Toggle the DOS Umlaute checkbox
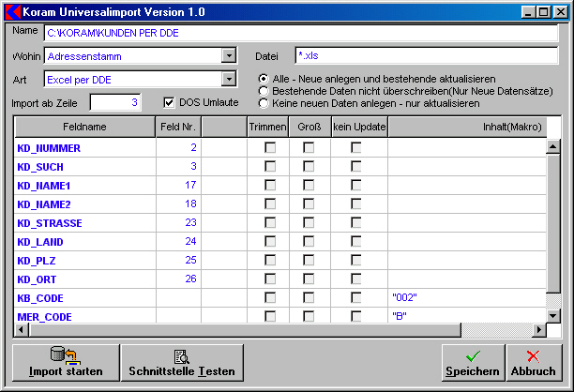574x392 pixels. pyautogui.click(x=170, y=102)
